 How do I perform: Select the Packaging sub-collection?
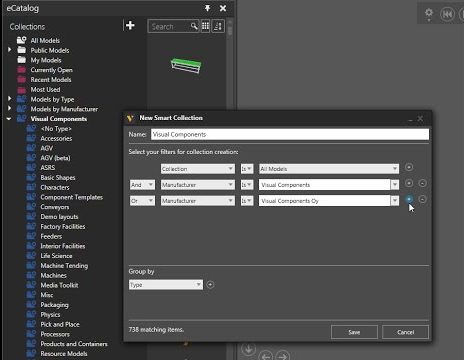pos(54,305)
